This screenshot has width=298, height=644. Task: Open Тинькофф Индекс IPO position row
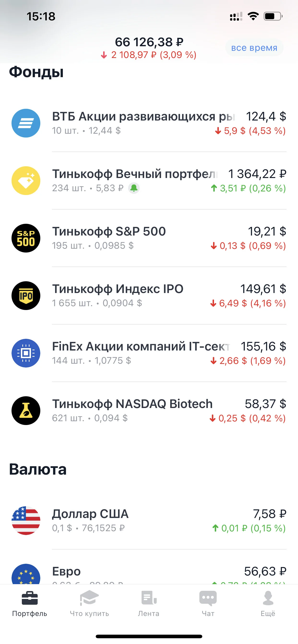(x=149, y=295)
